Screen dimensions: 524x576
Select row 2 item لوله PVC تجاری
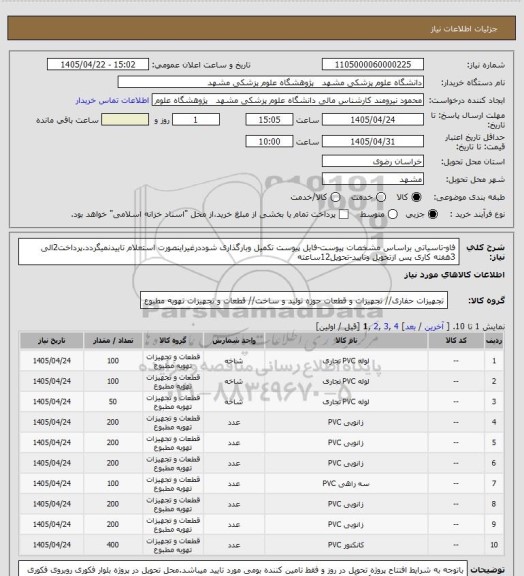click(346, 381)
